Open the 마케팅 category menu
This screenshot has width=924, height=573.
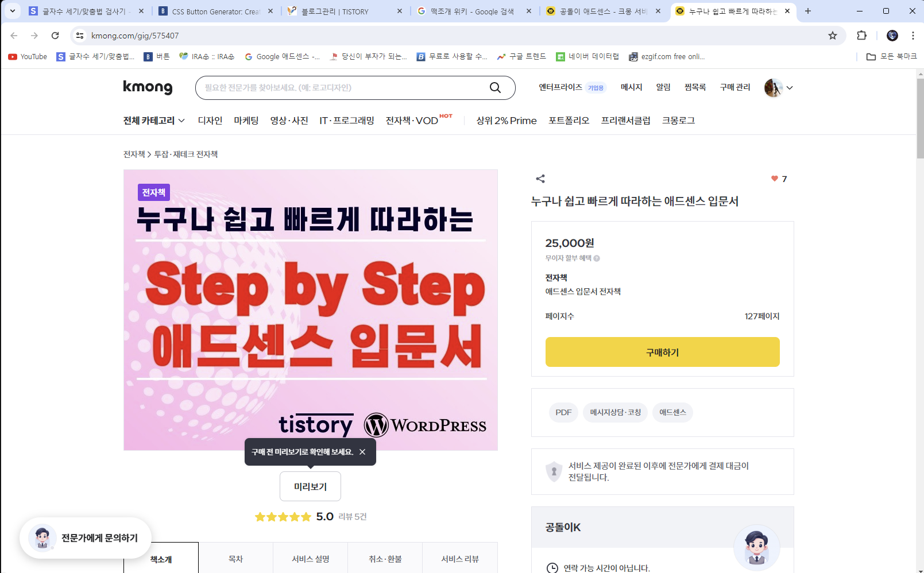pos(246,121)
